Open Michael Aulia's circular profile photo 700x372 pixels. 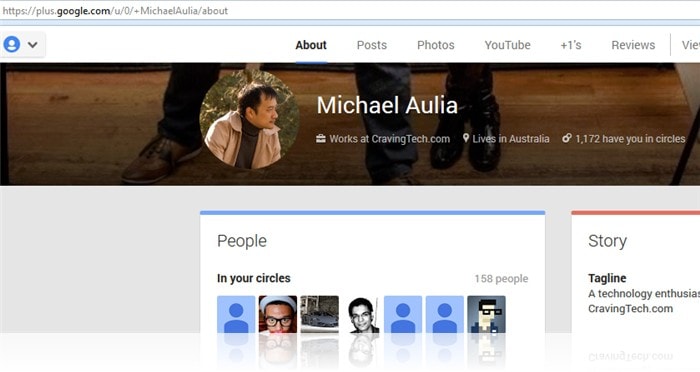pos(249,119)
